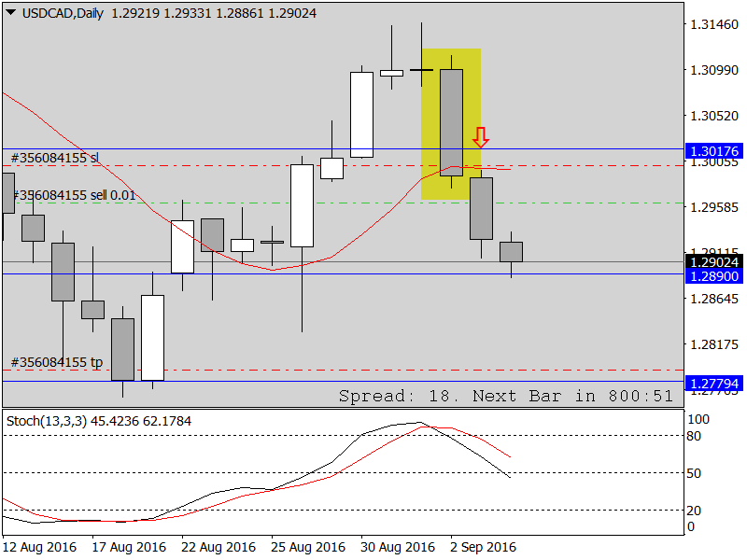Click the 1.30520 price scale value

714,116
